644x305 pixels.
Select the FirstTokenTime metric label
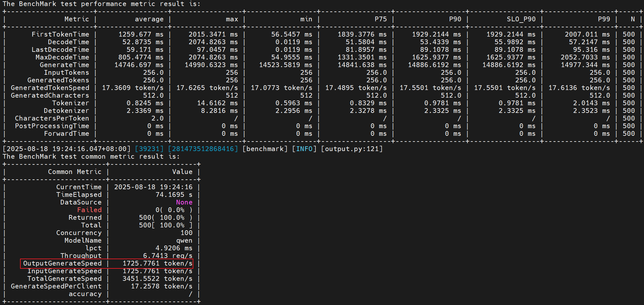tap(60, 34)
